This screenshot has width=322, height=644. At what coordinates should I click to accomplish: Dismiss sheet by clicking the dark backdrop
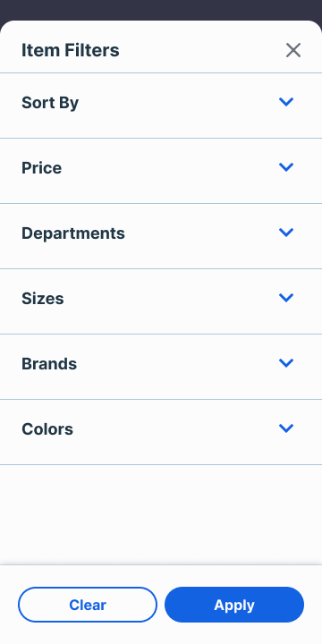tap(161, 9)
